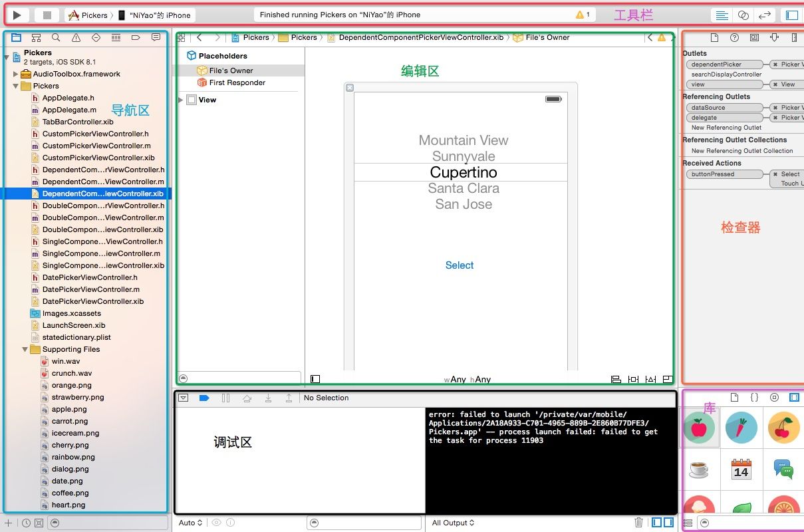The image size is (804, 532).
Task: Go forward in the editor jump bar
Action: point(217,38)
